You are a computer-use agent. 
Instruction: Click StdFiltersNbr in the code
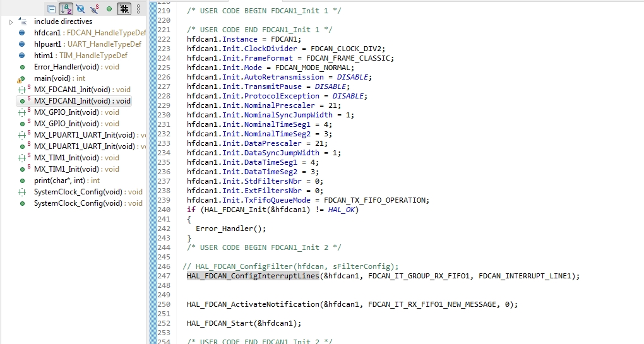[x=273, y=181]
